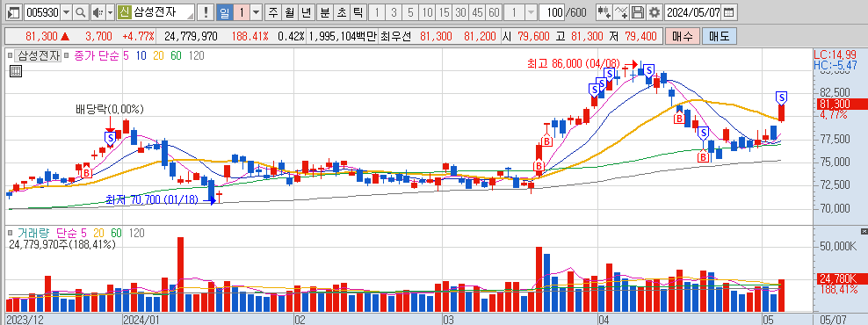Image resolution: width=868 pixels, height=325 pixels.
Task: Click the small square before 거래량 label
Action: [x=10, y=234]
